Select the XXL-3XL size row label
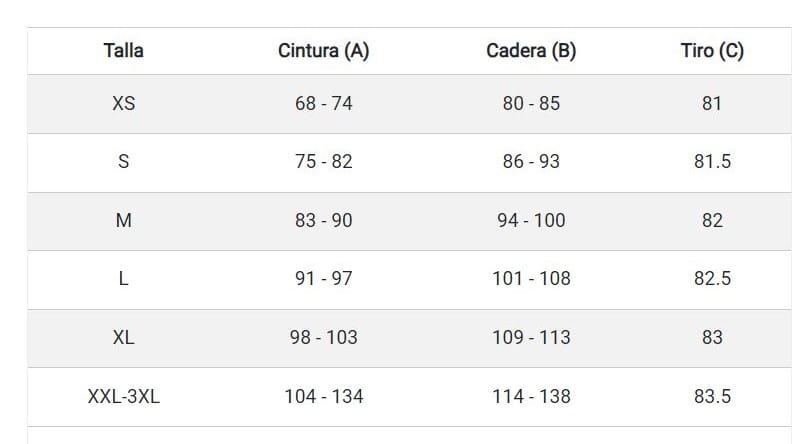This screenshot has height=444, width=810. pos(123,397)
